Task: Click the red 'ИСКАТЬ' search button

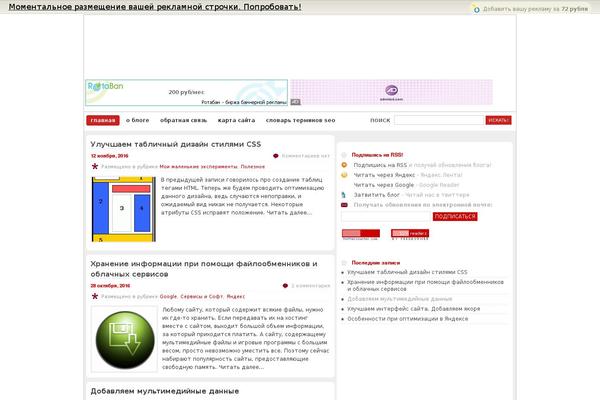Action: (498, 120)
